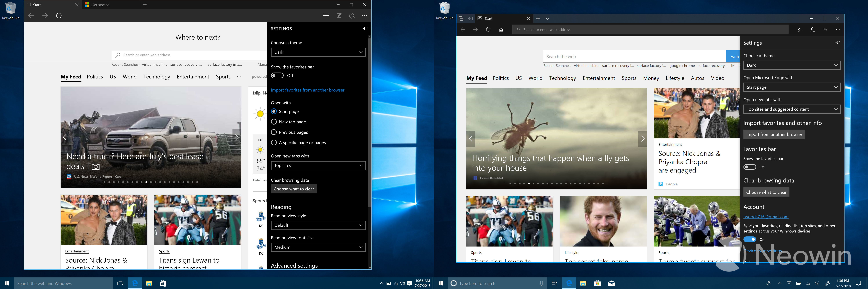Click the Hub icon in left Edge toolbar
The height and width of the screenshot is (289, 868).
pyautogui.click(x=326, y=15)
